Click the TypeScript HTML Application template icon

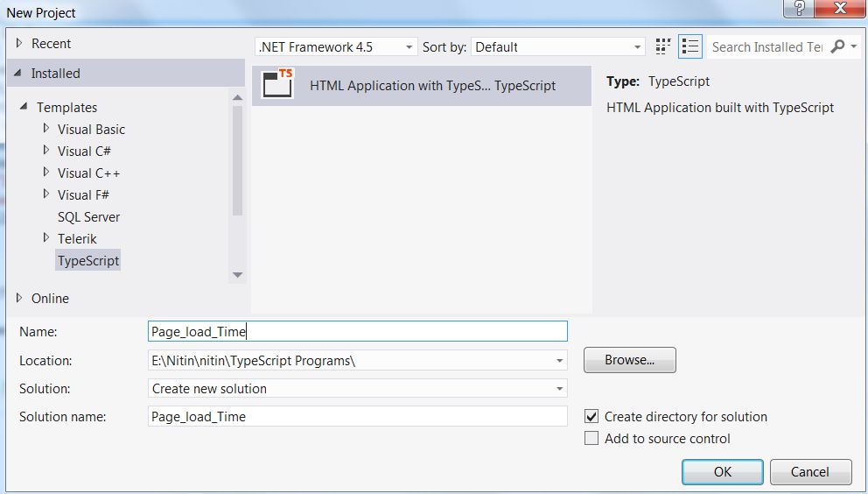coord(278,85)
